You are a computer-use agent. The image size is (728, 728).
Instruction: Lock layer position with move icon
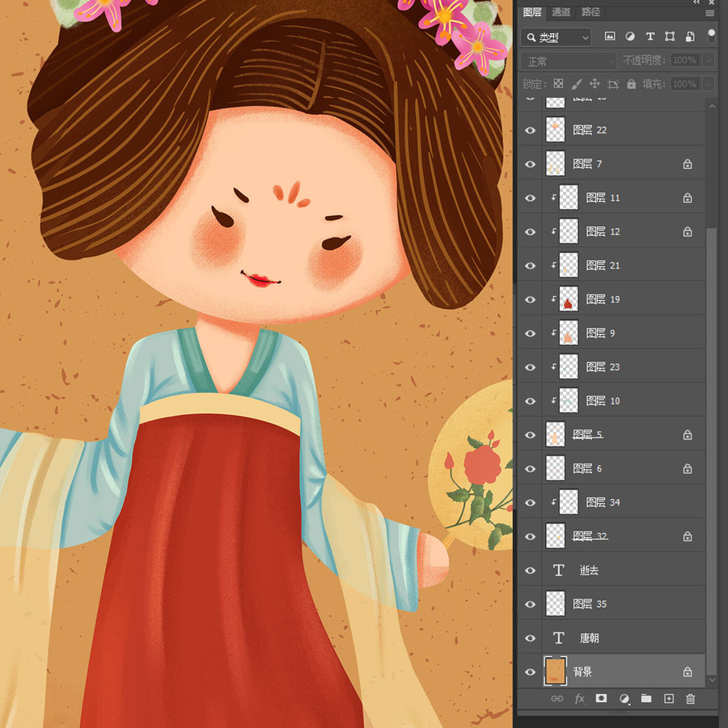click(595, 83)
